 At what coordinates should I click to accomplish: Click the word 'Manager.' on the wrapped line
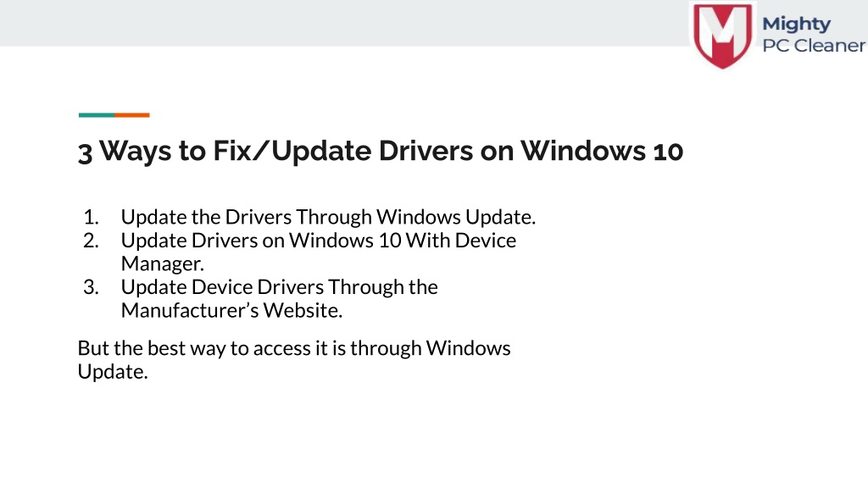(x=162, y=263)
